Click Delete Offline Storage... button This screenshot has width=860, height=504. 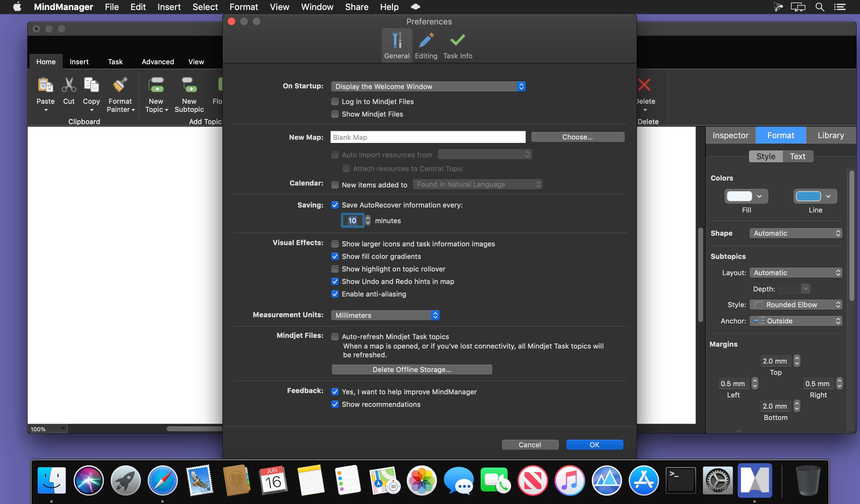(411, 369)
